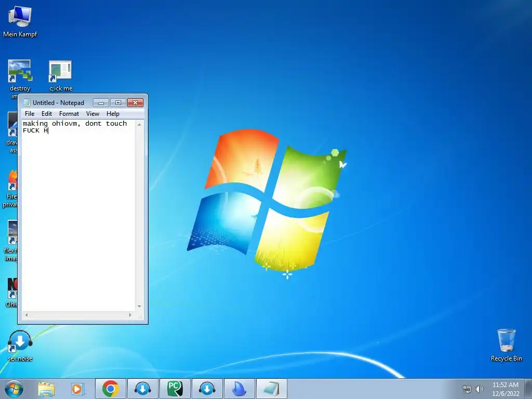
Task: Click the Show desktop button at taskbar end
Action: 529,389
